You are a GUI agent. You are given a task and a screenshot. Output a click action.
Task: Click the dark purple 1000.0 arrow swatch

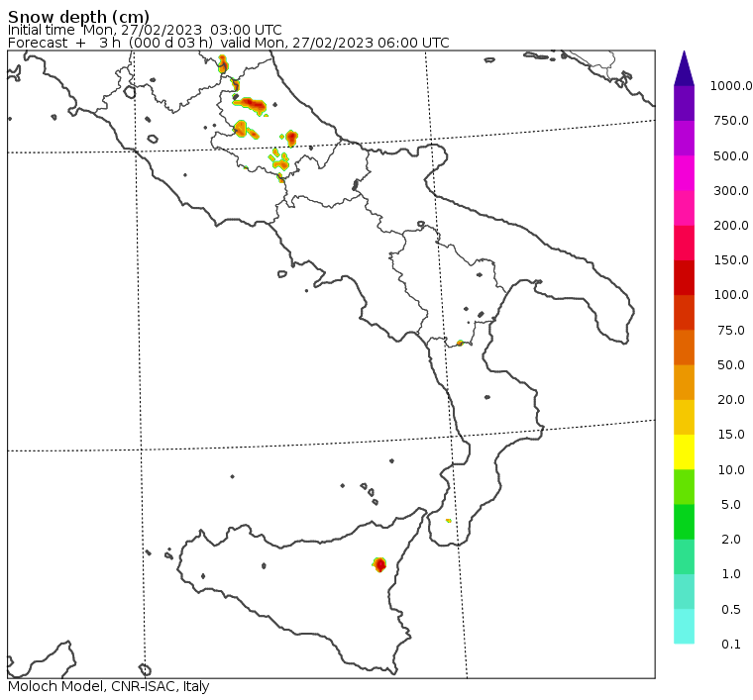[x=684, y=68]
